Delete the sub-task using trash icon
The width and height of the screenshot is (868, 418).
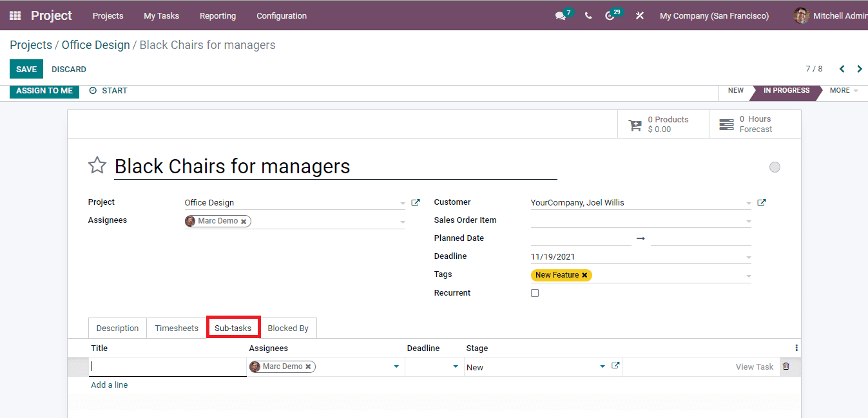tap(786, 366)
